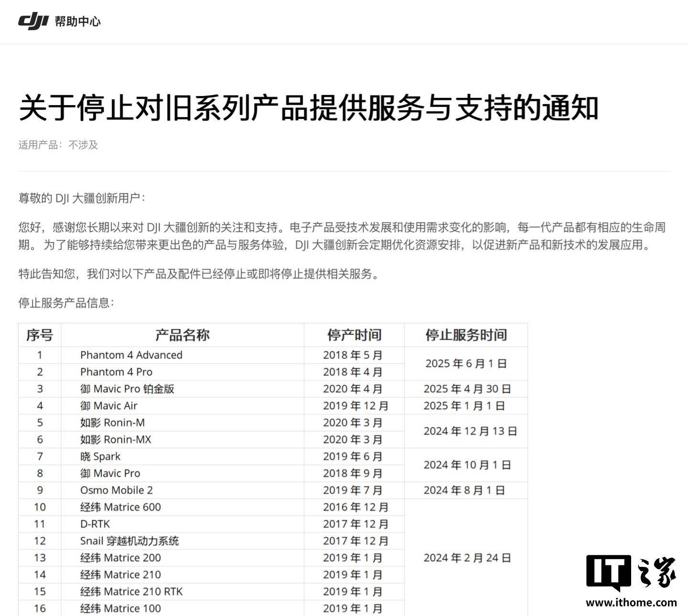Select the Snail 穿越机动力系统 cell
Viewport: 688px width, 616px height.
183,541
